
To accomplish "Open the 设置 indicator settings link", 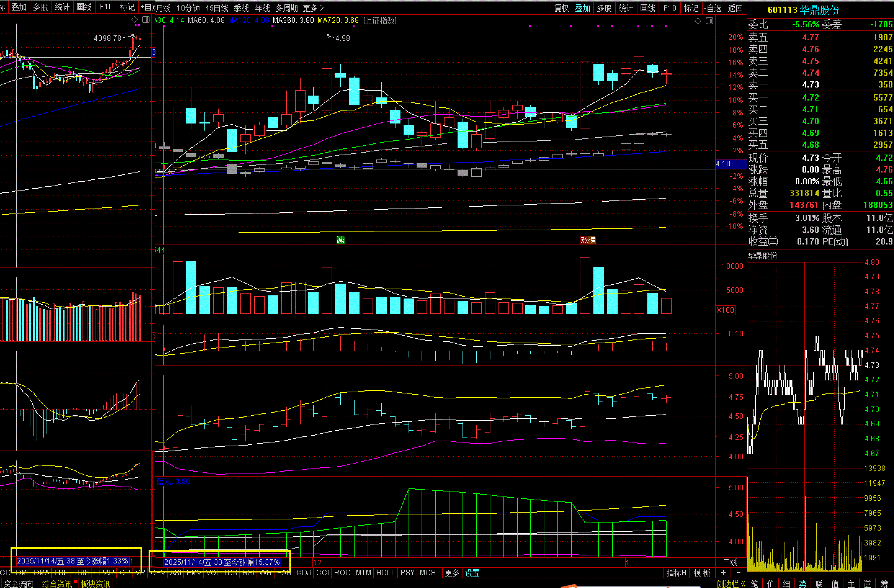I will coord(472,572).
